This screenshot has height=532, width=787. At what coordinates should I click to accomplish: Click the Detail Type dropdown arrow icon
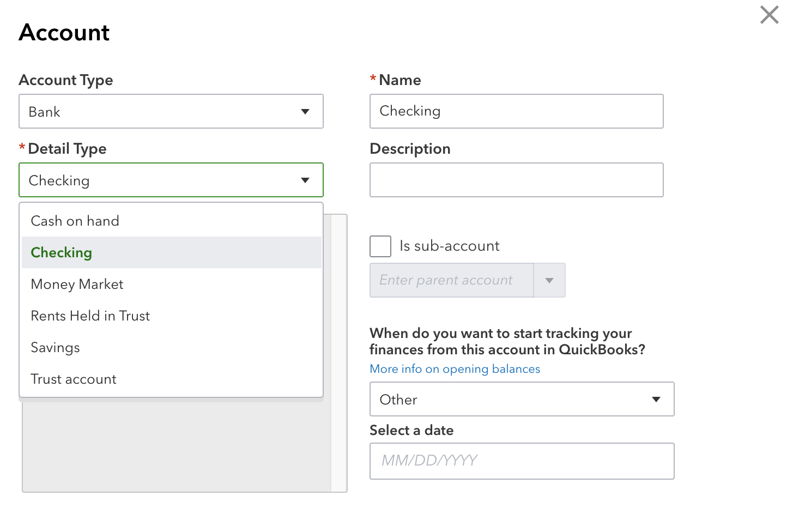click(305, 180)
